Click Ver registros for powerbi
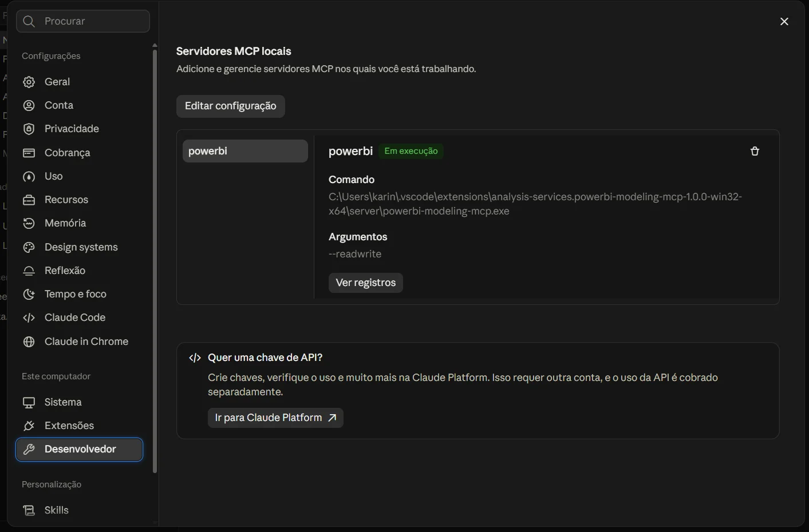The width and height of the screenshot is (809, 532). pyautogui.click(x=365, y=283)
